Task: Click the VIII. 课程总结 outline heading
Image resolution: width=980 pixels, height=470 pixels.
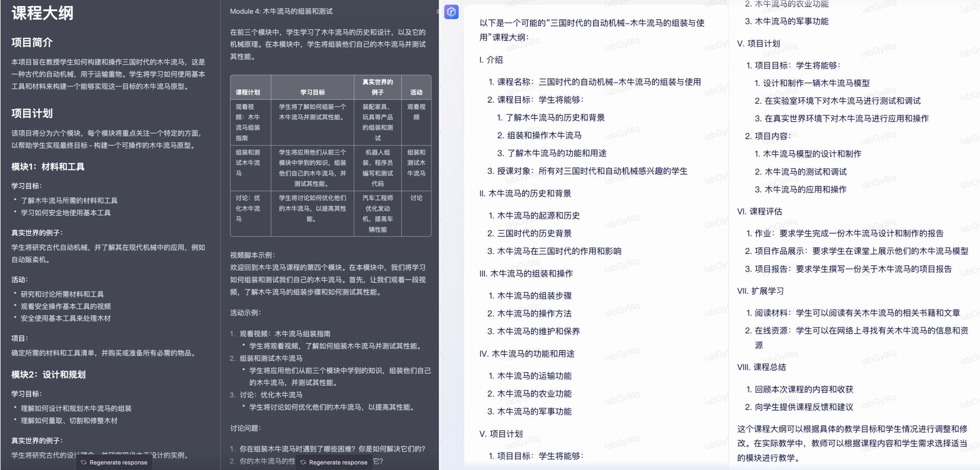Action: pyautogui.click(x=761, y=367)
